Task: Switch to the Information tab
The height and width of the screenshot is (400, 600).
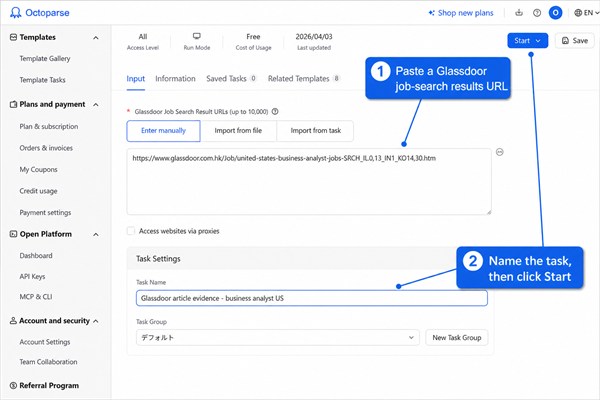Action: click(175, 79)
